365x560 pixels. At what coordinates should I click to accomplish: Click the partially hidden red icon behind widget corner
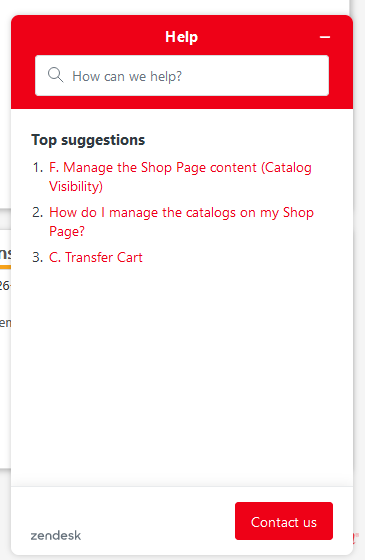[356, 538]
